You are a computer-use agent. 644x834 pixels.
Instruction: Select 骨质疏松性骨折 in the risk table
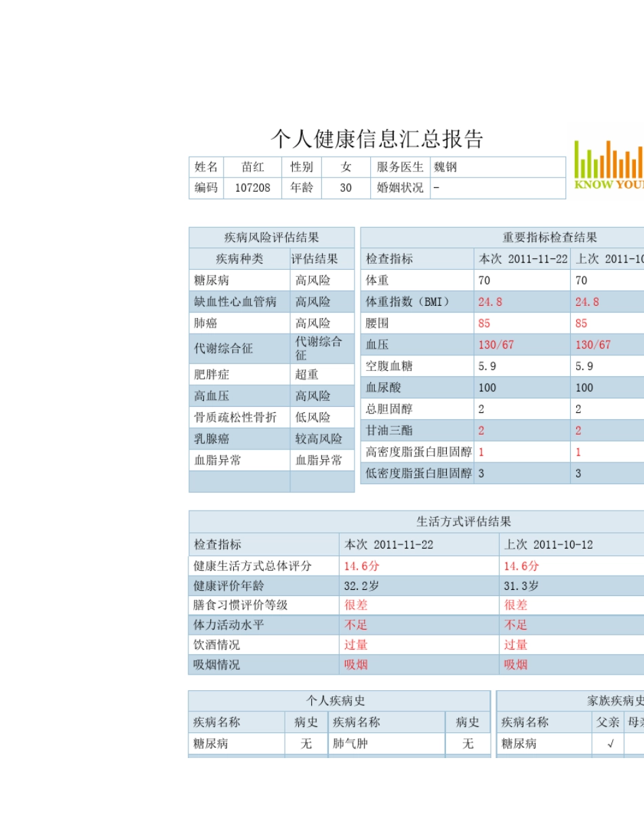pyautogui.click(x=235, y=418)
